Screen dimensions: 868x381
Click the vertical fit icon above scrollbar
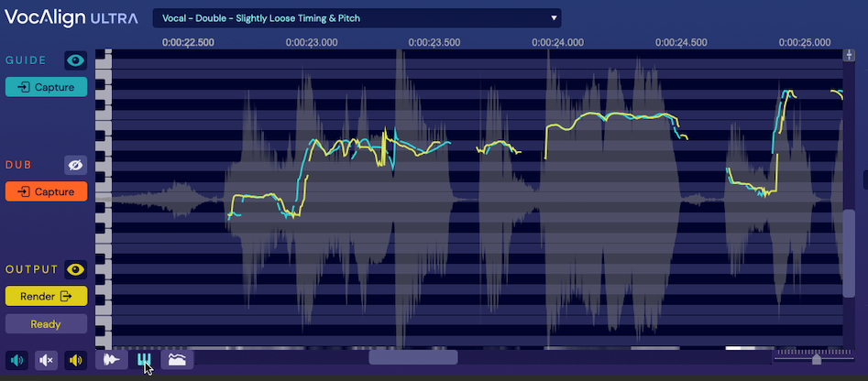point(849,54)
